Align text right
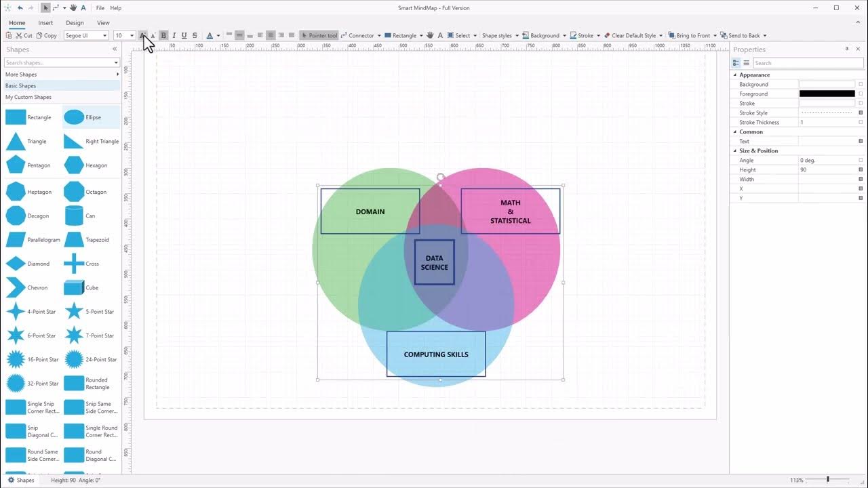 pos(281,35)
